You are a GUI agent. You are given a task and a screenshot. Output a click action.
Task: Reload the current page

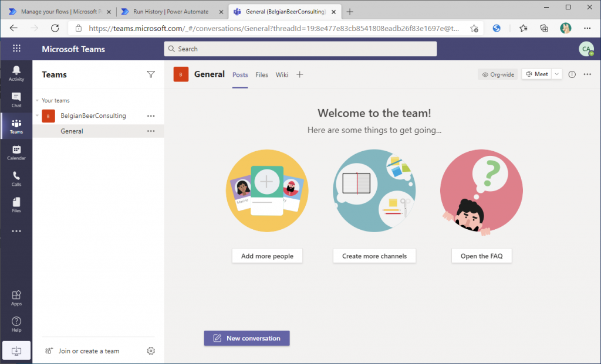pos(55,28)
